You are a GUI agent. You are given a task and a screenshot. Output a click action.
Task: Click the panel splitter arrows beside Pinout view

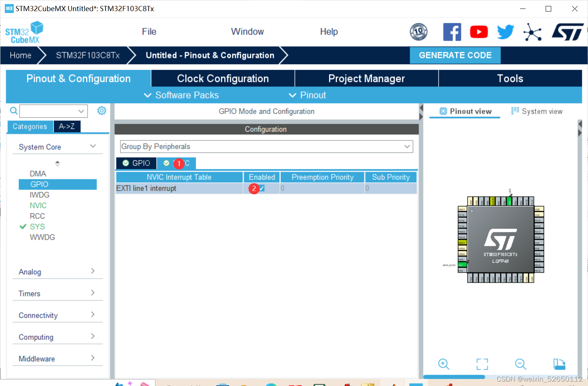(x=421, y=112)
